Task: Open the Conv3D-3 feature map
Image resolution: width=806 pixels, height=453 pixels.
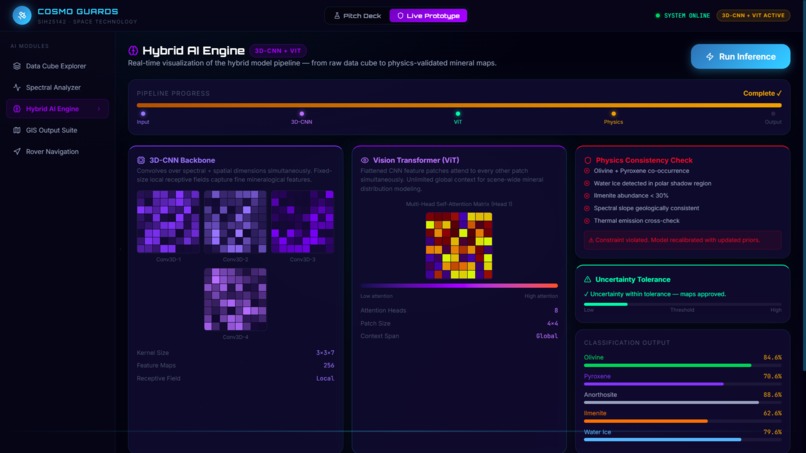Action: click(x=302, y=222)
